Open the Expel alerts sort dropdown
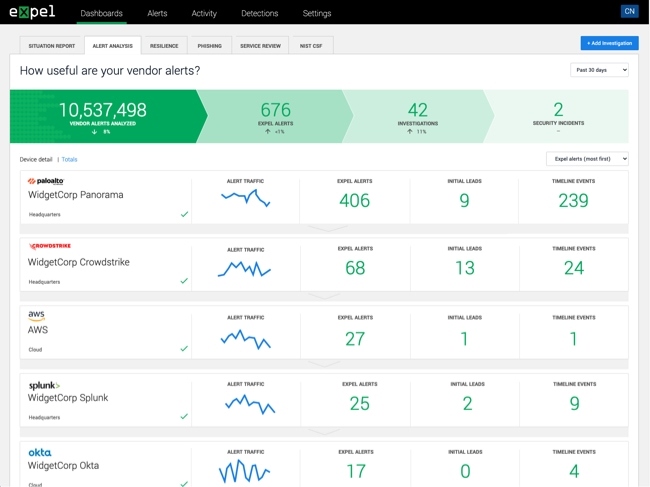This screenshot has height=487, width=650. [x=587, y=159]
